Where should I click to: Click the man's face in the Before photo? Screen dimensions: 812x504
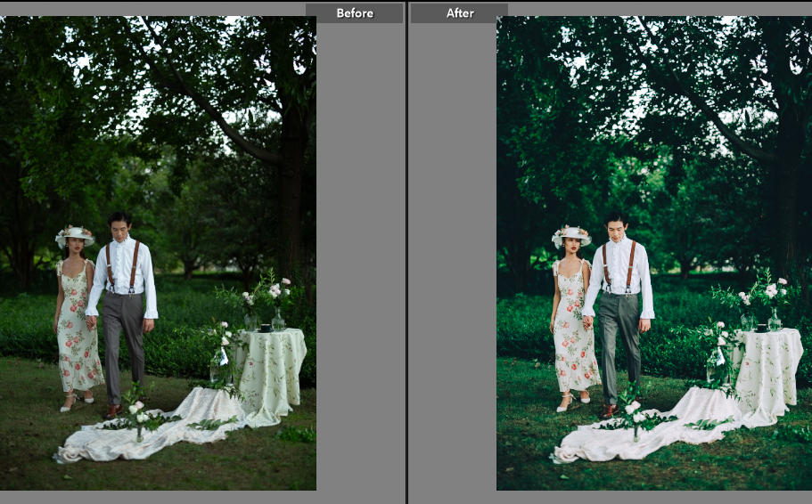pos(119,225)
